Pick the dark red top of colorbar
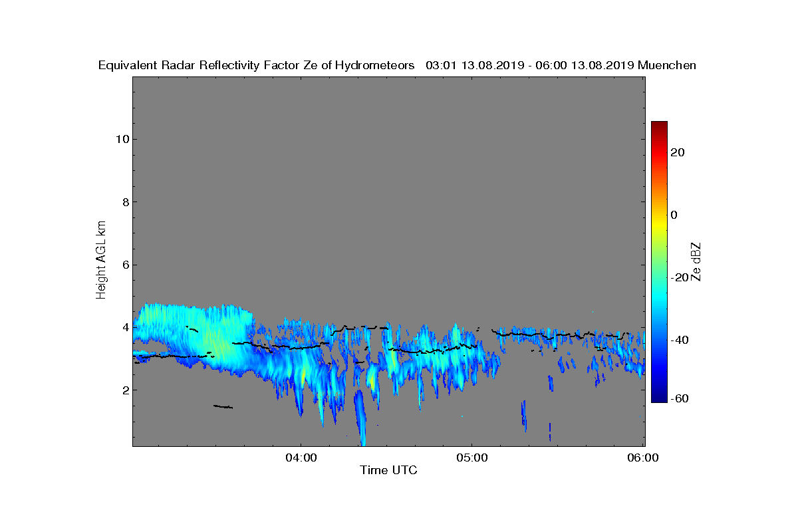 pos(659,125)
